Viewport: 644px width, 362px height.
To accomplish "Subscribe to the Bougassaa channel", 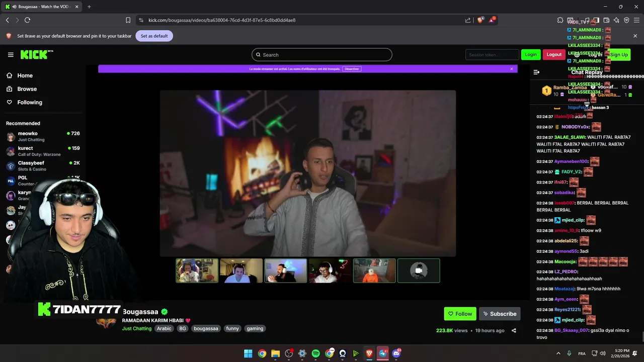I will pyautogui.click(x=500, y=314).
